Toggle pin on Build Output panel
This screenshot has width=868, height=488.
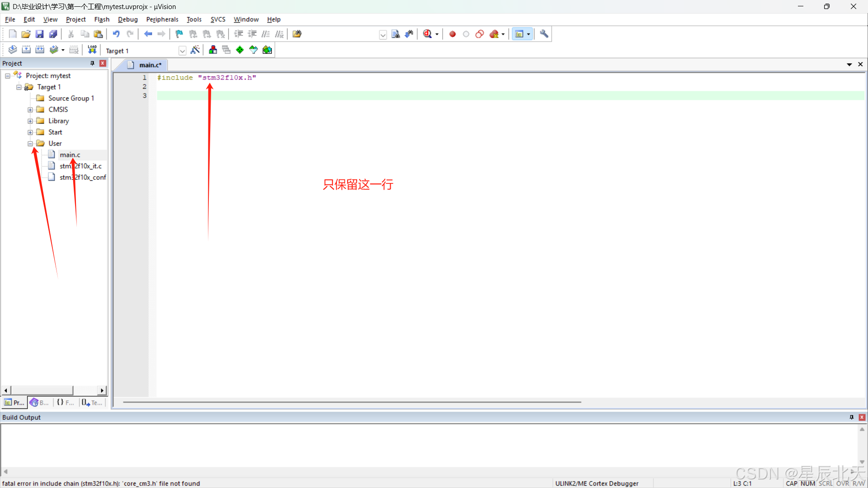851,417
